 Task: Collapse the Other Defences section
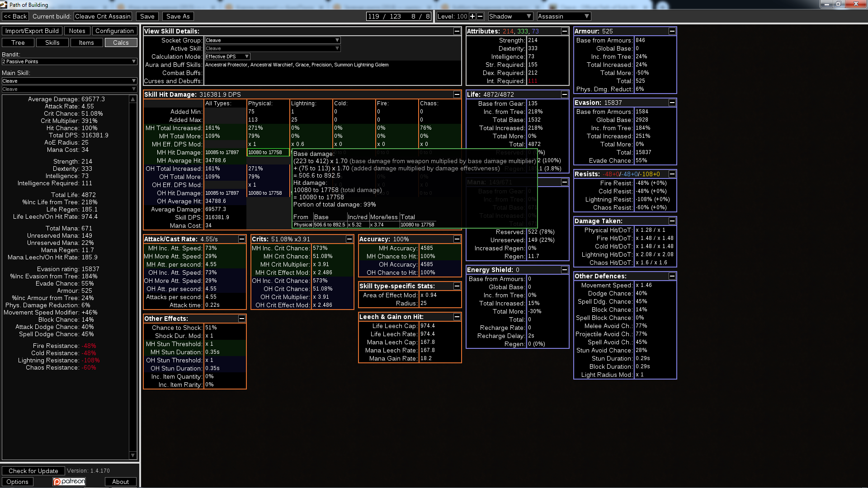[672, 276]
